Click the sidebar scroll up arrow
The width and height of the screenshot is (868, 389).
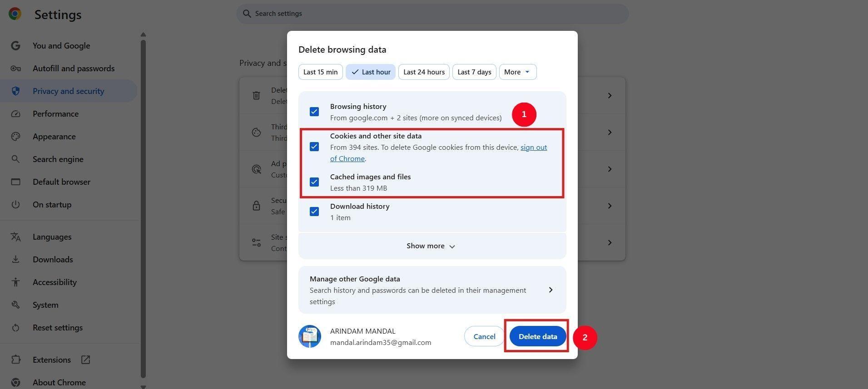(x=144, y=34)
